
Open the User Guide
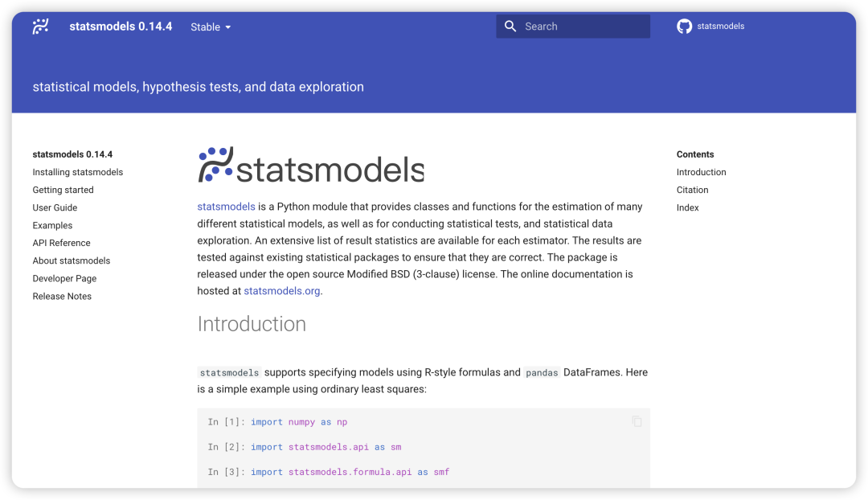[x=55, y=207]
